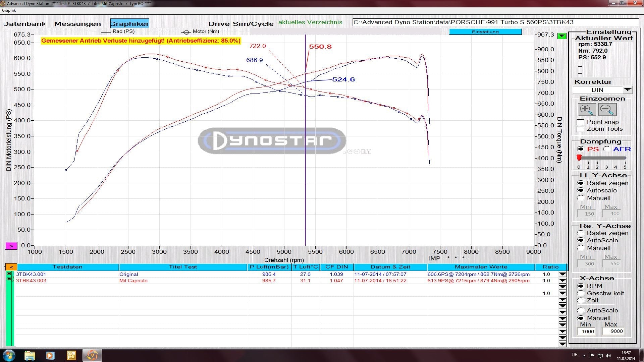Screen dimensions: 644x362
Task: Open Windows Start menu orb
Action: click(x=9, y=355)
